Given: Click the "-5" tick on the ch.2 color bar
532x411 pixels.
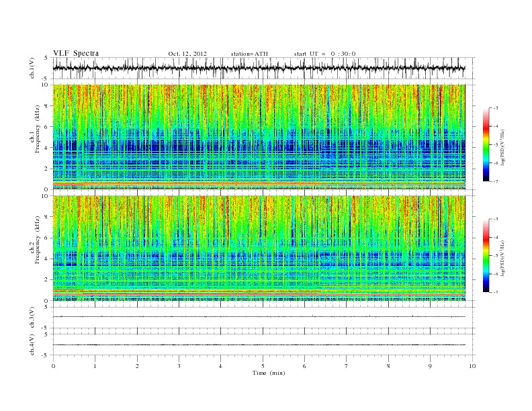Looking at the screenshot, I should pyautogui.click(x=496, y=256).
